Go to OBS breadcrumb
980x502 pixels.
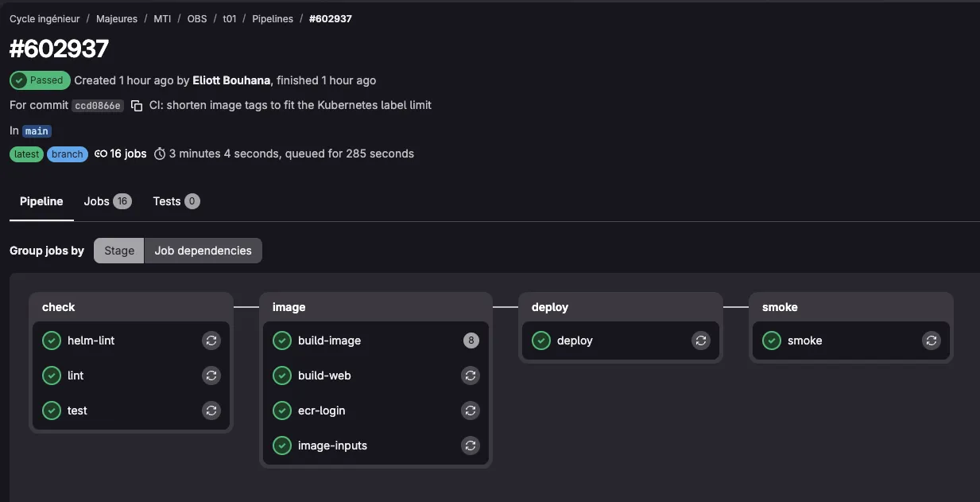coord(196,18)
